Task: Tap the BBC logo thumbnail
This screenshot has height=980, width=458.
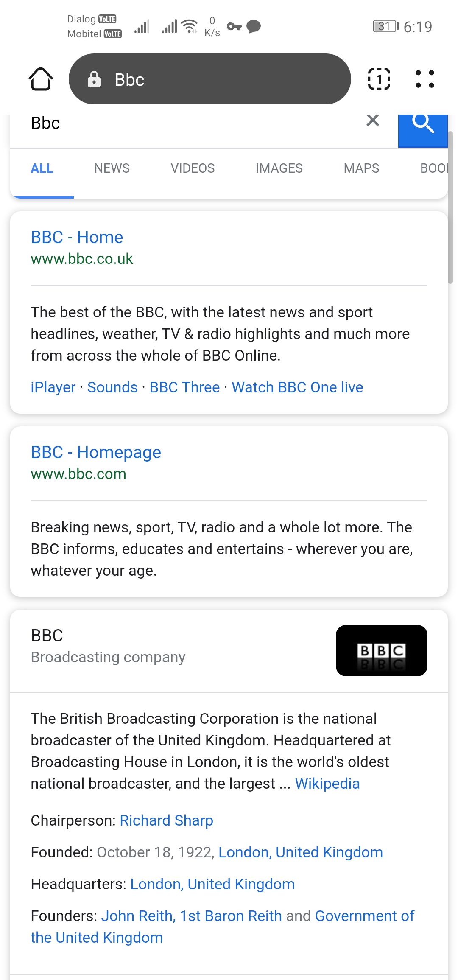Action: (x=381, y=650)
